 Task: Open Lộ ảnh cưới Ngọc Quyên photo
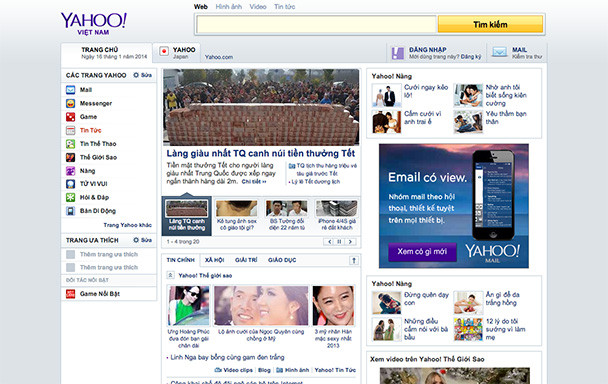[x=261, y=306]
